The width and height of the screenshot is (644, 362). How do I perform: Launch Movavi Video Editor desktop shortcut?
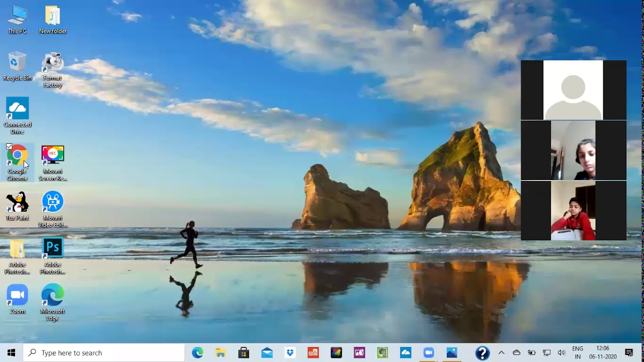[53, 202]
